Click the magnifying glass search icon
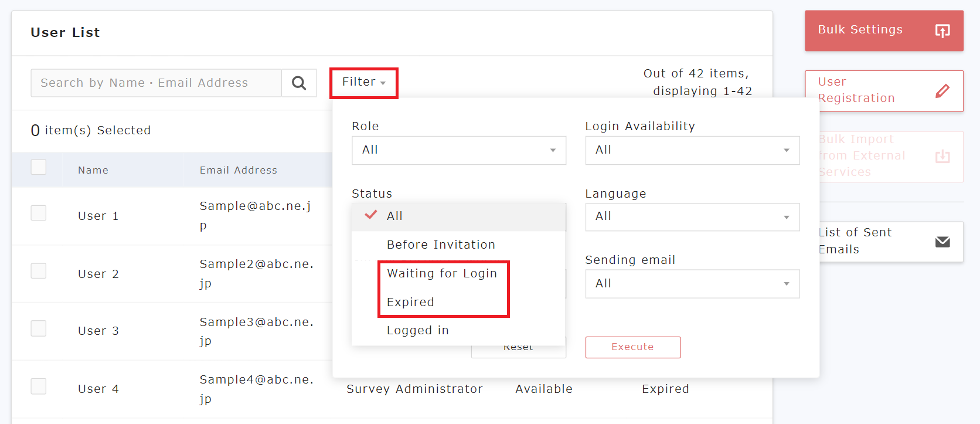Viewport: 980px width, 424px height. (299, 83)
